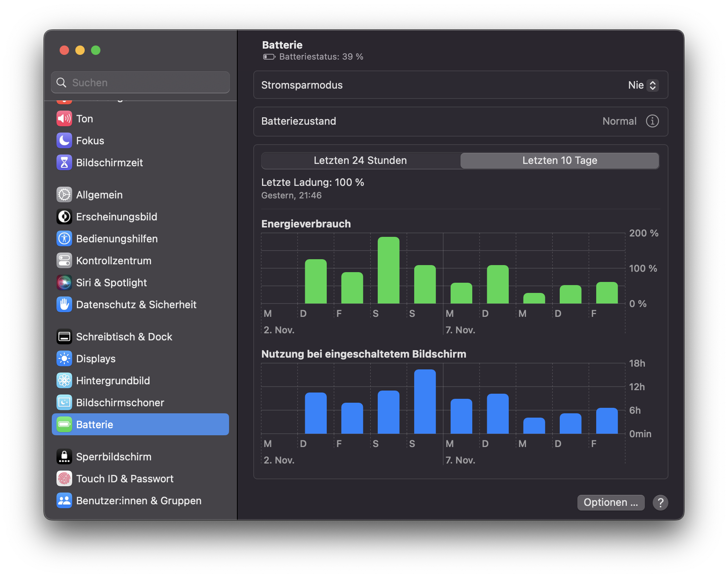Screen dimensions: 728x578
Task: Select the Letzten 10 Tage tab
Action: pos(560,161)
